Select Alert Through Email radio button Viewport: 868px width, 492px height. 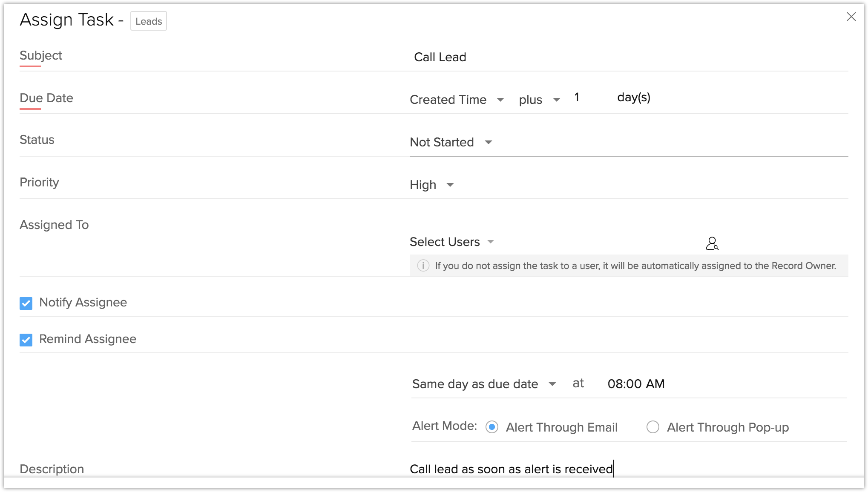click(x=492, y=427)
